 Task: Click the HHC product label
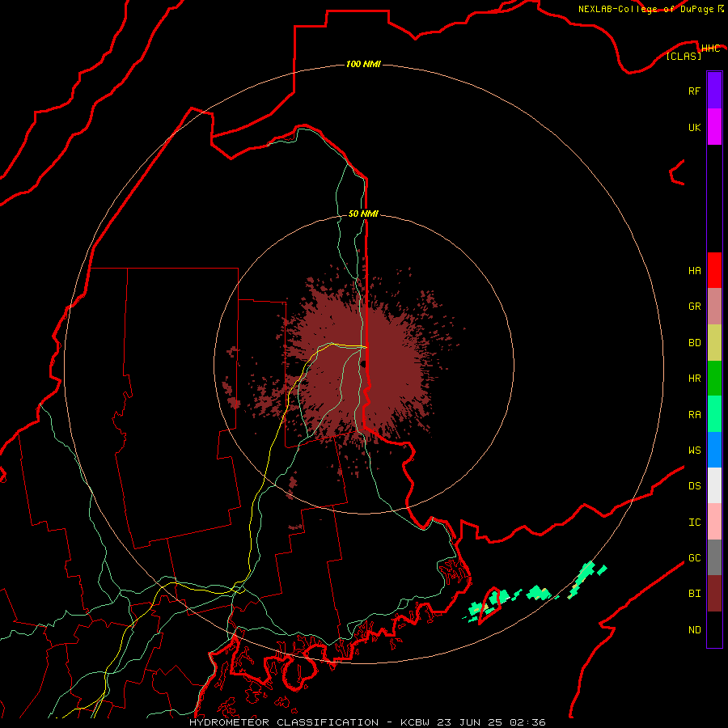(711, 49)
